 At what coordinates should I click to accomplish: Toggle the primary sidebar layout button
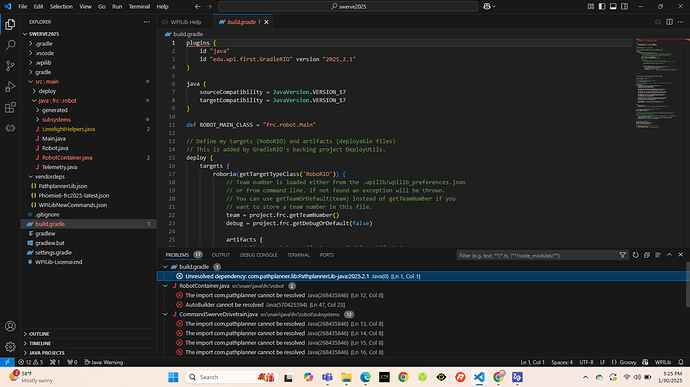click(602, 7)
